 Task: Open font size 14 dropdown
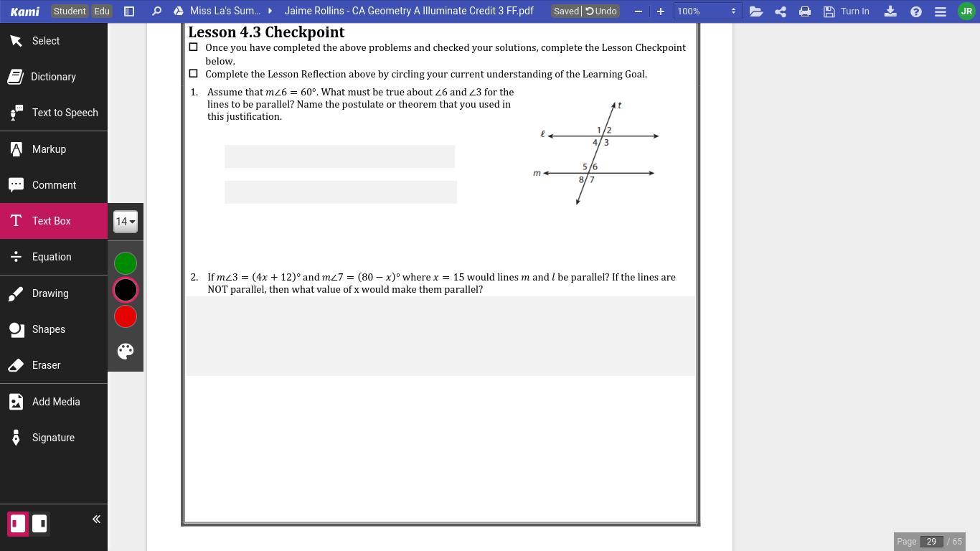(126, 222)
